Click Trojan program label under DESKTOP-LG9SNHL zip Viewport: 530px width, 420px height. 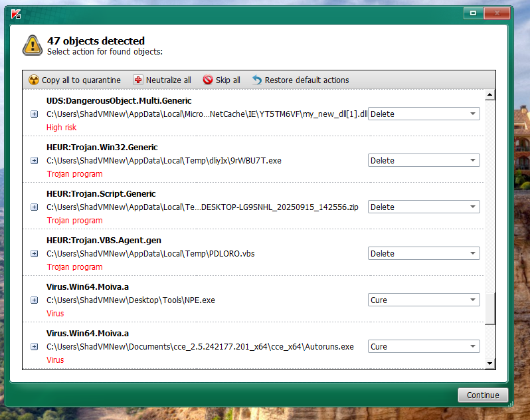pos(74,221)
